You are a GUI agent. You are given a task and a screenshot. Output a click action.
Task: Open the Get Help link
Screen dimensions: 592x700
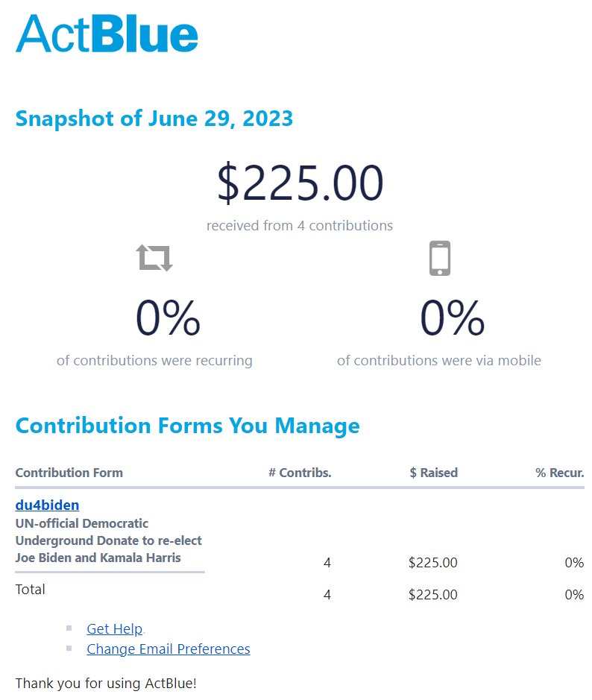click(115, 628)
